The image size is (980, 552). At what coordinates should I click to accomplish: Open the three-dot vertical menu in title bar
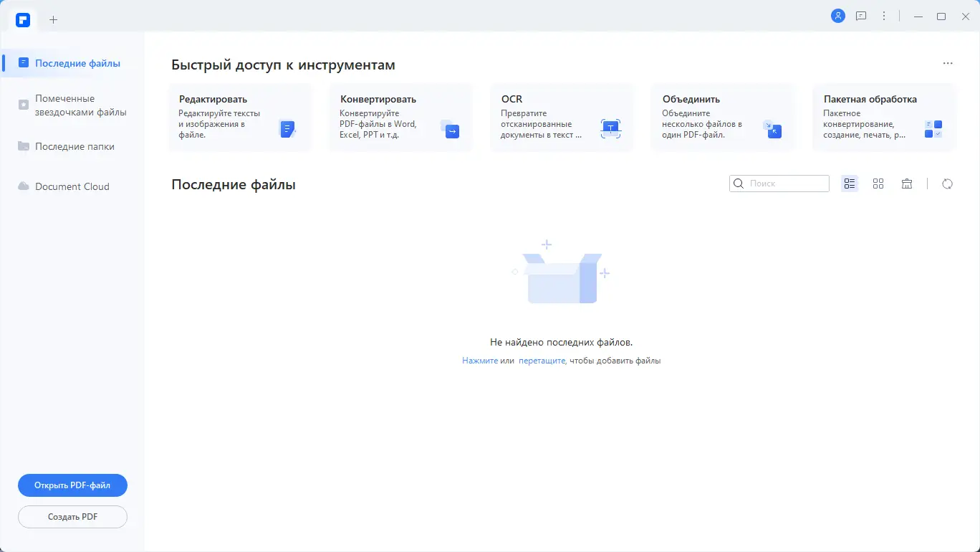(x=884, y=16)
